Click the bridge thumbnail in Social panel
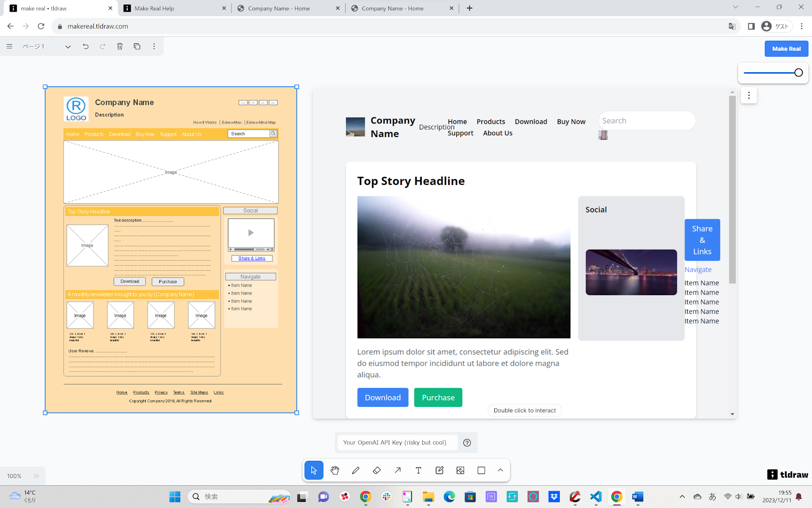 point(631,272)
